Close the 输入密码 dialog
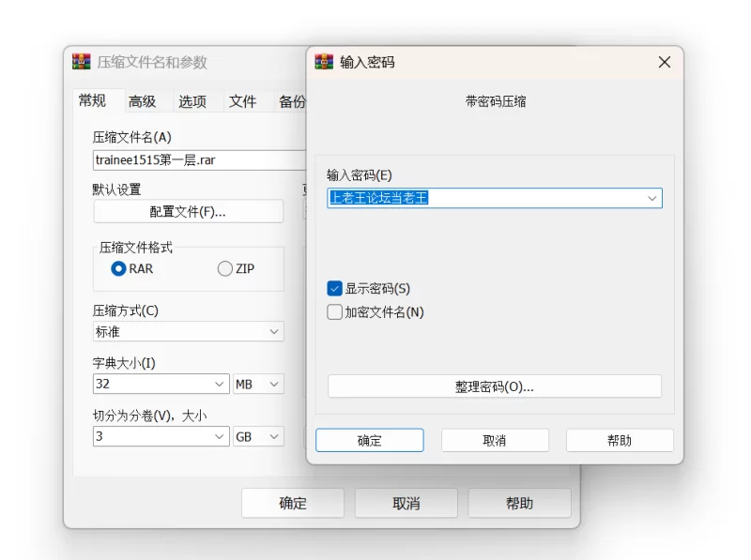 tap(664, 62)
